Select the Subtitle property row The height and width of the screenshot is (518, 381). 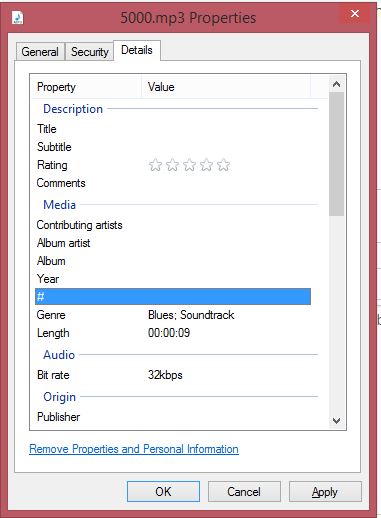[x=173, y=147]
